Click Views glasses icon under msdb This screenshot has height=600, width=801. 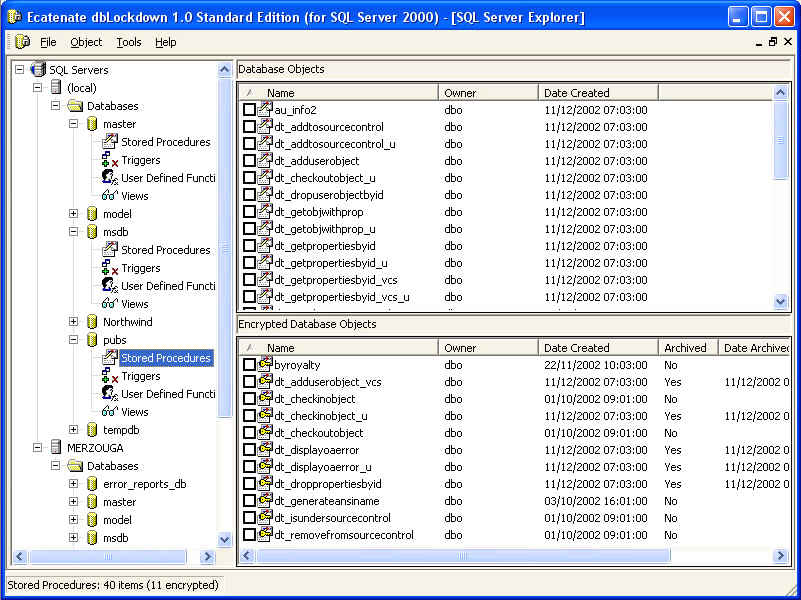coord(110,304)
